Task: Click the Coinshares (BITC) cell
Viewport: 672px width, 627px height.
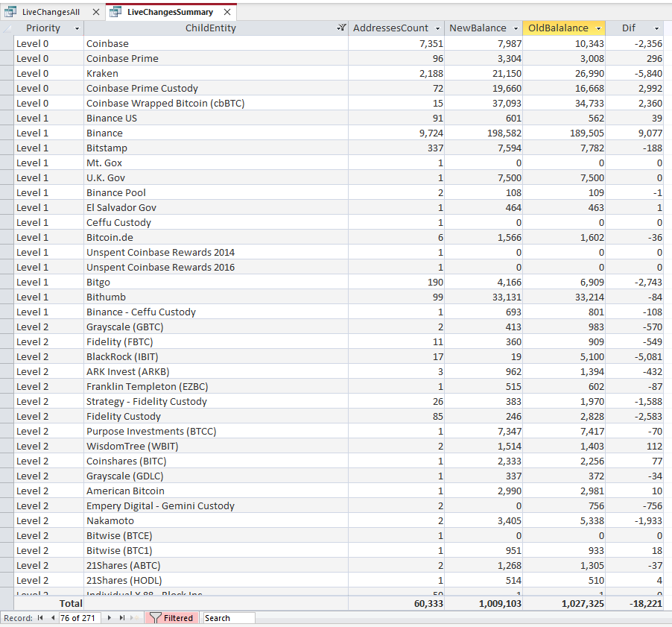Action: pyautogui.click(x=216, y=461)
